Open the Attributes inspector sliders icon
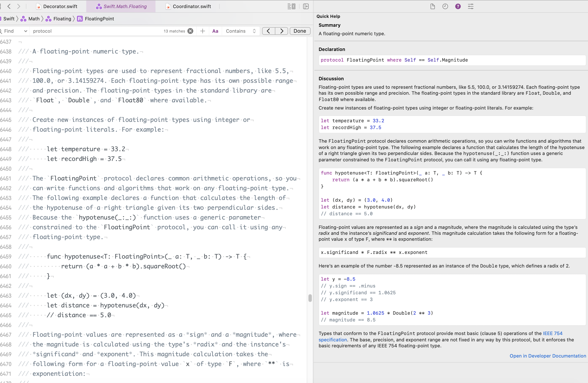The width and height of the screenshot is (588, 383). [x=471, y=6]
